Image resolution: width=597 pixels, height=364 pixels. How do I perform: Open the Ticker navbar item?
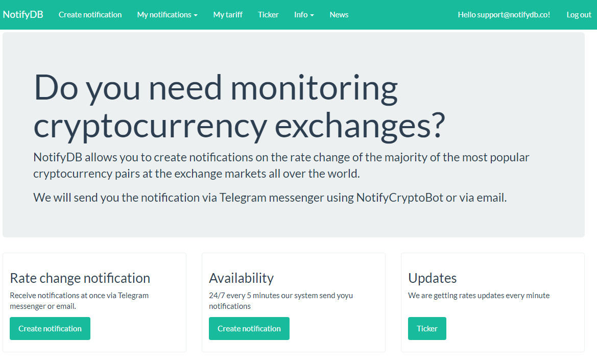(x=268, y=14)
